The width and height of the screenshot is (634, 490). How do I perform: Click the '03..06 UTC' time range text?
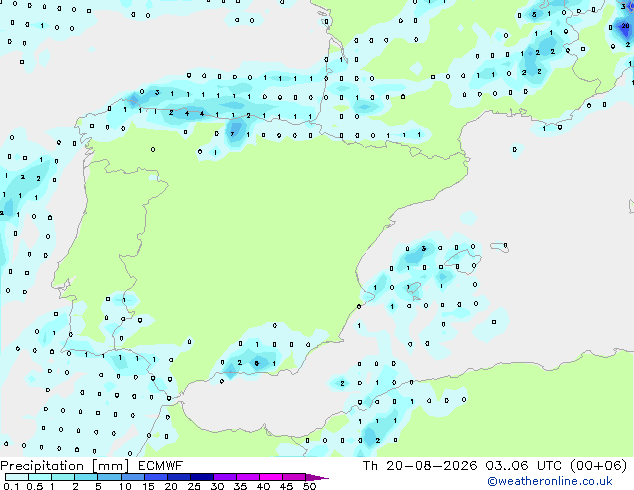[523, 466]
